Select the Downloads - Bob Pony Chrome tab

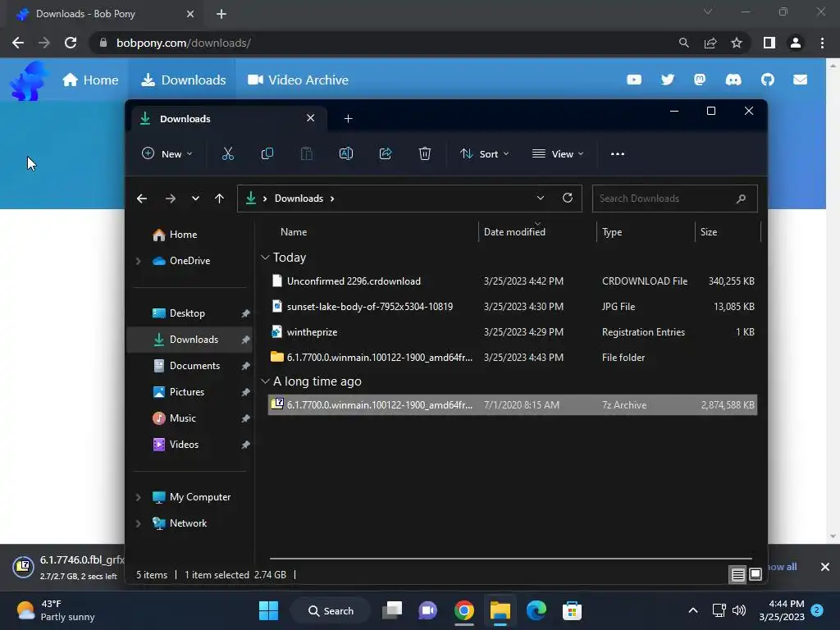[x=106, y=14]
